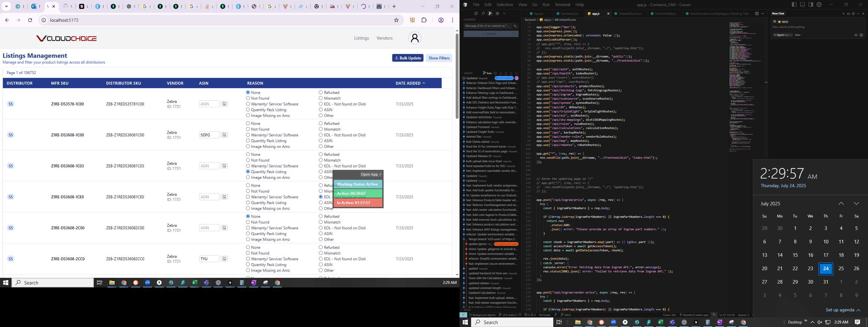Screen dimensions: 868x327
Task: Select Not Found for Z1RE-DS3578-1C00
Action: click(248, 98)
